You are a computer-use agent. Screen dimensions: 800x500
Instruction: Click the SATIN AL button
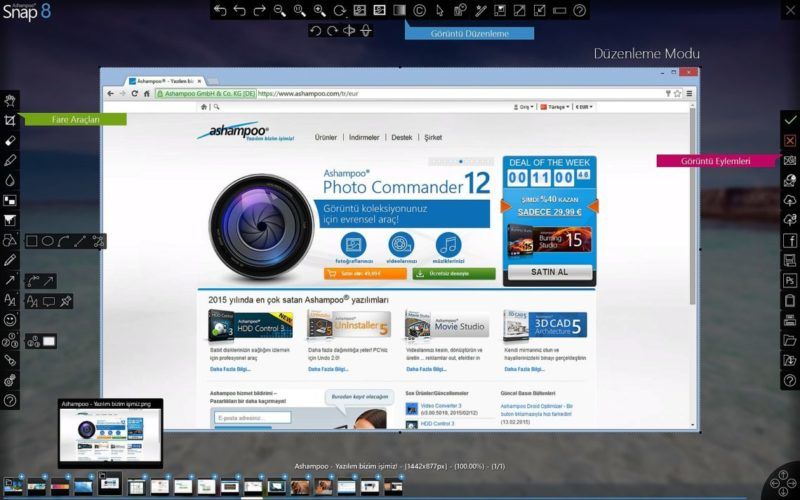click(x=549, y=272)
